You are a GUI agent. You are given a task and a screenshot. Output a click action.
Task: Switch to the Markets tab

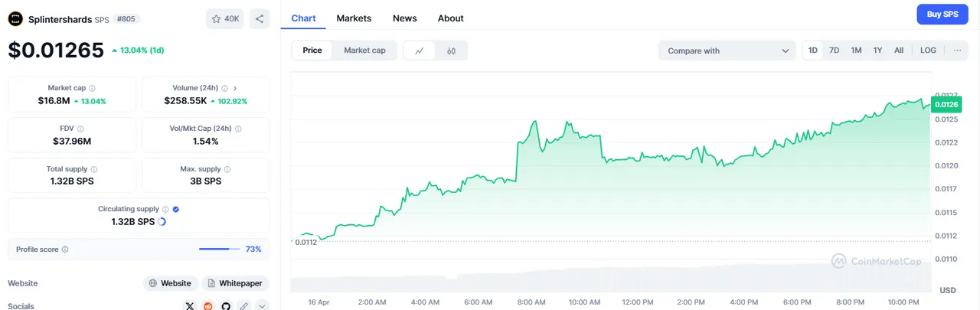pos(354,18)
